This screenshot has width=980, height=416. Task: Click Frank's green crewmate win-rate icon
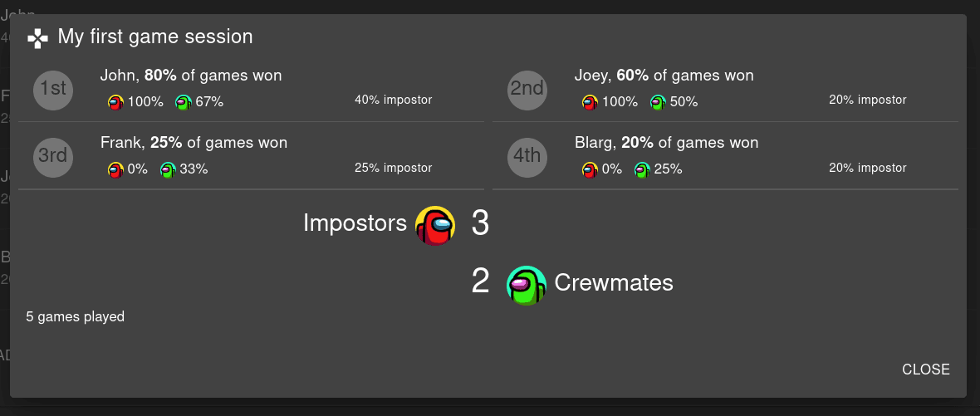168,169
